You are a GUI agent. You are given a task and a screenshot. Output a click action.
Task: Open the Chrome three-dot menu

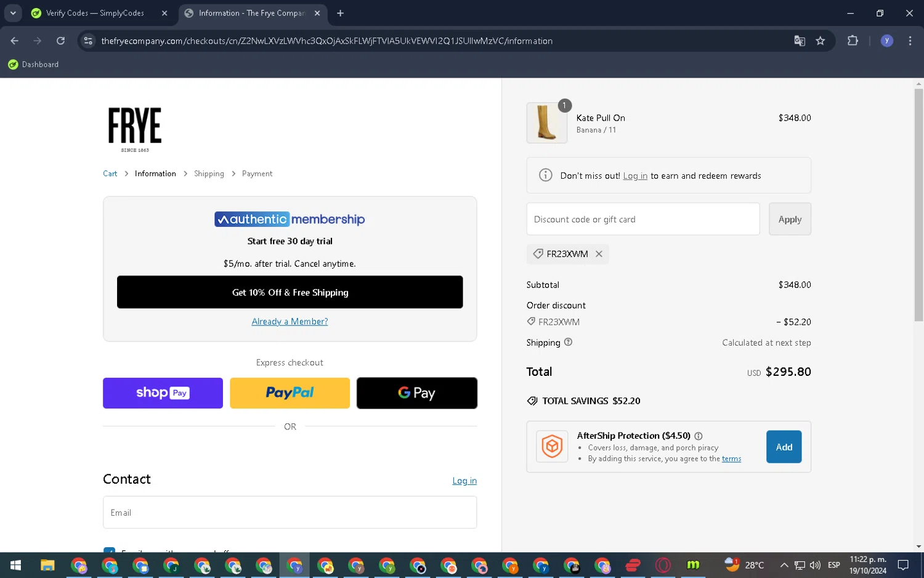[x=910, y=41]
